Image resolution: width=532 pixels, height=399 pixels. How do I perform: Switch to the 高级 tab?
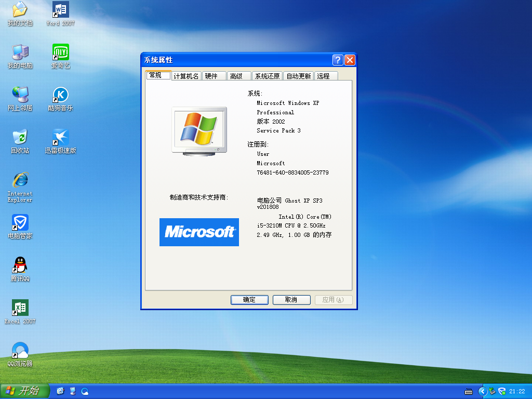pos(239,76)
